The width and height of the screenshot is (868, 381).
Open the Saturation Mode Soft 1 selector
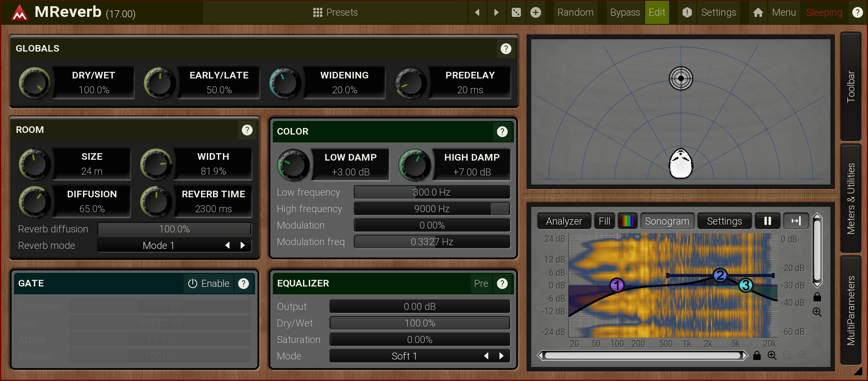(404, 356)
